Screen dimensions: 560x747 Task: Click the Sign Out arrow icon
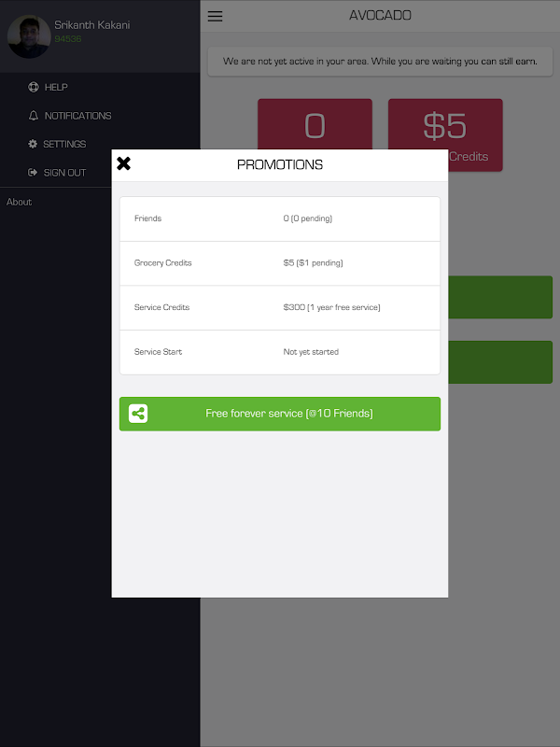click(33, 173)
